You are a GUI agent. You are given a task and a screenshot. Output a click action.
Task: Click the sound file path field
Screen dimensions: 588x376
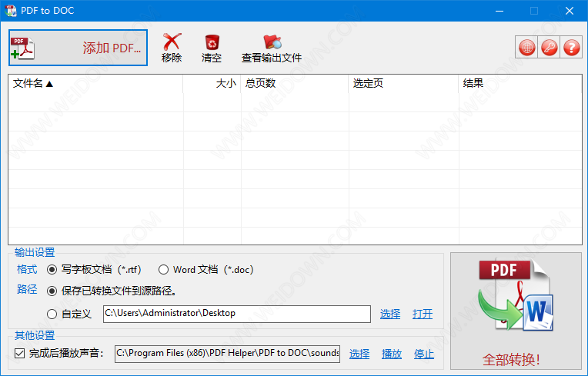click(x=227, y=354)
